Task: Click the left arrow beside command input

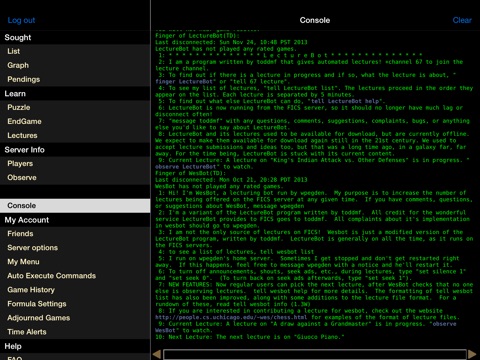Action: pos(157,354)
